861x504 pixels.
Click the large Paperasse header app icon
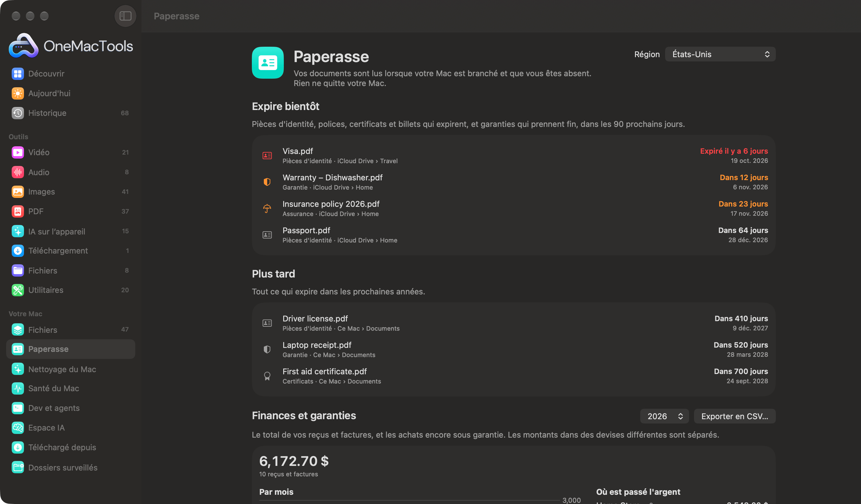tap(268, 63)
